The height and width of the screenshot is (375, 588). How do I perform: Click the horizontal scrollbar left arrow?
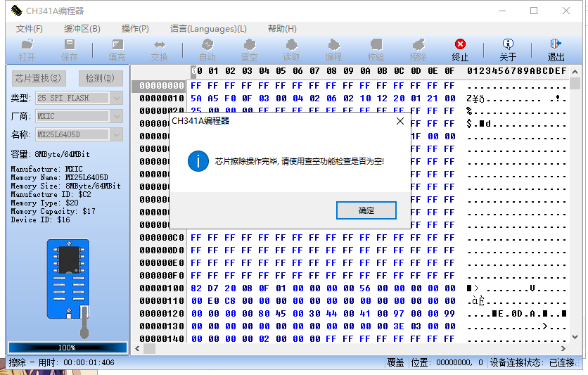(137, 349)
